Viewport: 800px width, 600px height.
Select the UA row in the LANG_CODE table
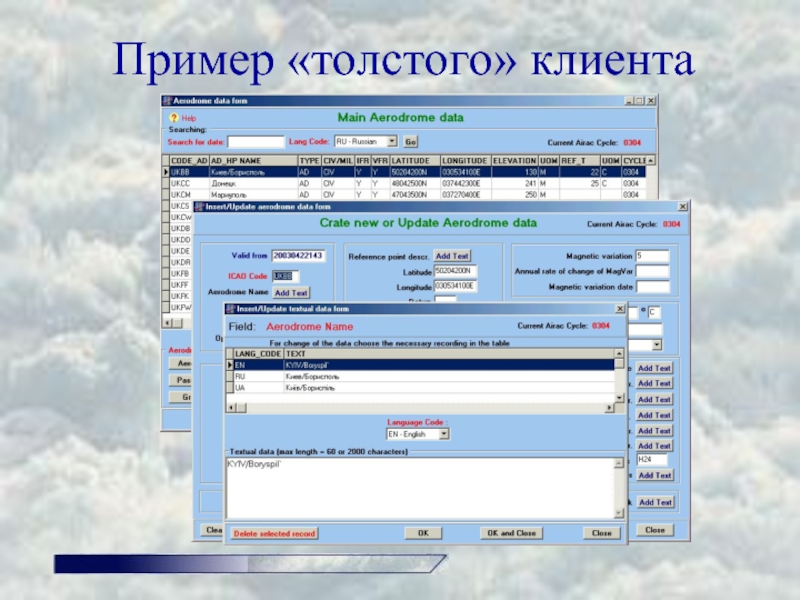tap(424, 388)
